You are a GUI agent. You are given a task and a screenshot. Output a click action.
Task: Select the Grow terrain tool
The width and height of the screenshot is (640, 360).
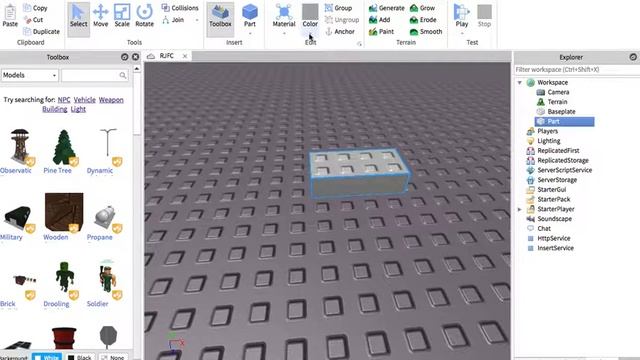point(422,8)
